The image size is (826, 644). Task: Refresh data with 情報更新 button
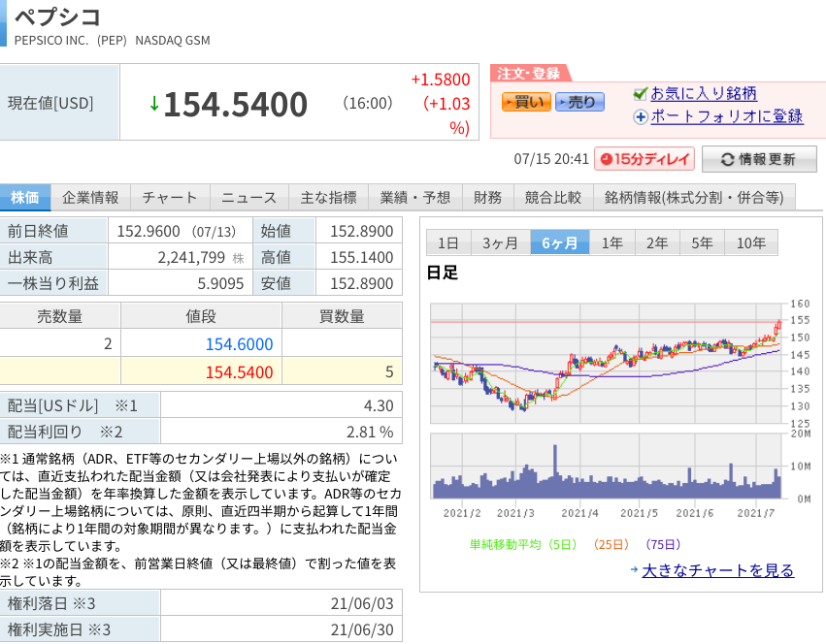point(759,159)
